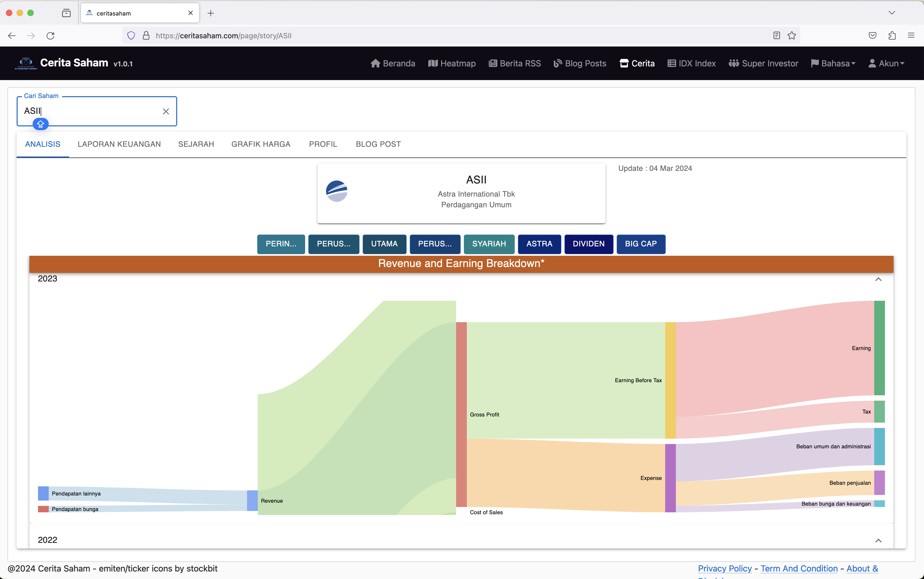
Task: Open the Term And Condition link
Action: click(x=799, y=568)
